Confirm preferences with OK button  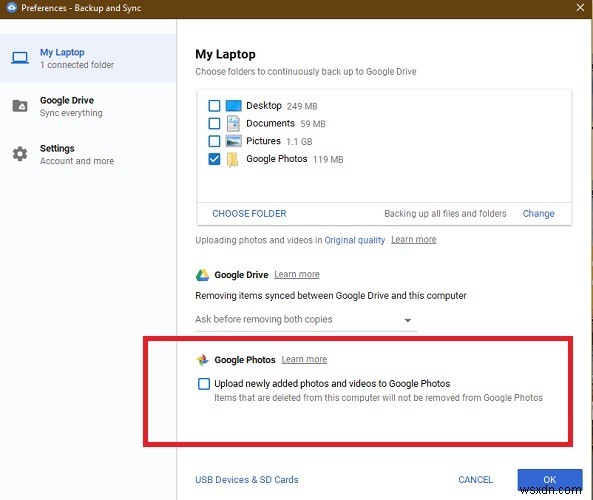(x=550, y=480)
